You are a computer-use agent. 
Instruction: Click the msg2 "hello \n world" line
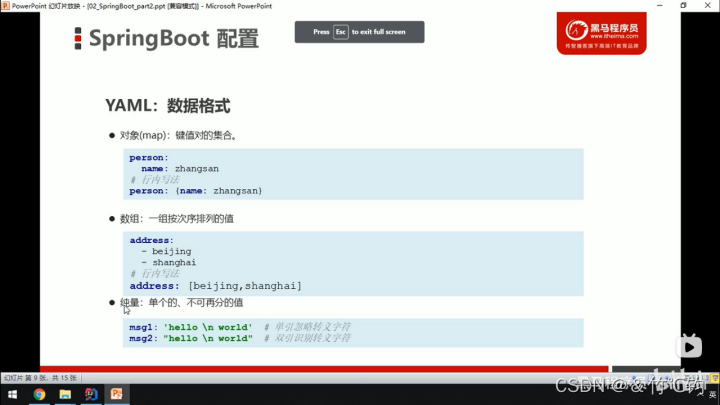pyautogui.click(x=191, y=338)
